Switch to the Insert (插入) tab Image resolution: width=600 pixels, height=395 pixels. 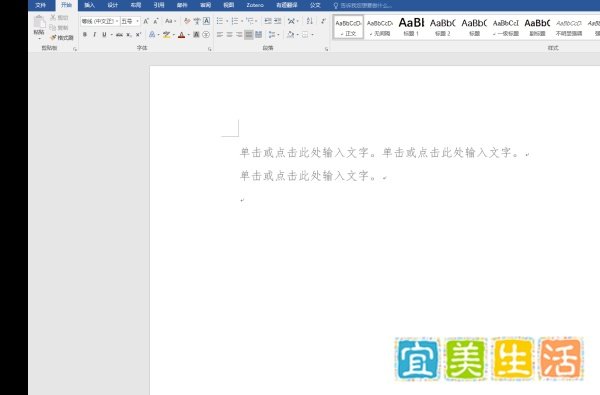pos(89,5)
